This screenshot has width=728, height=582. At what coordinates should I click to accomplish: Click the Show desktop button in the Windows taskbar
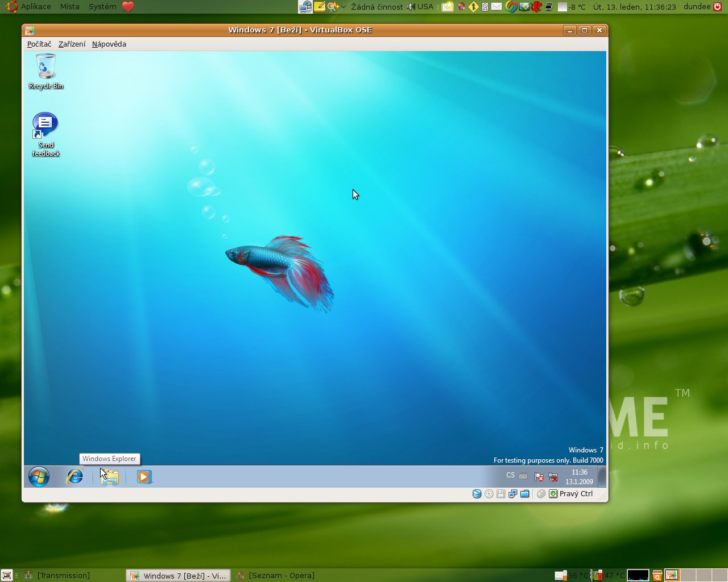[602, 477]
